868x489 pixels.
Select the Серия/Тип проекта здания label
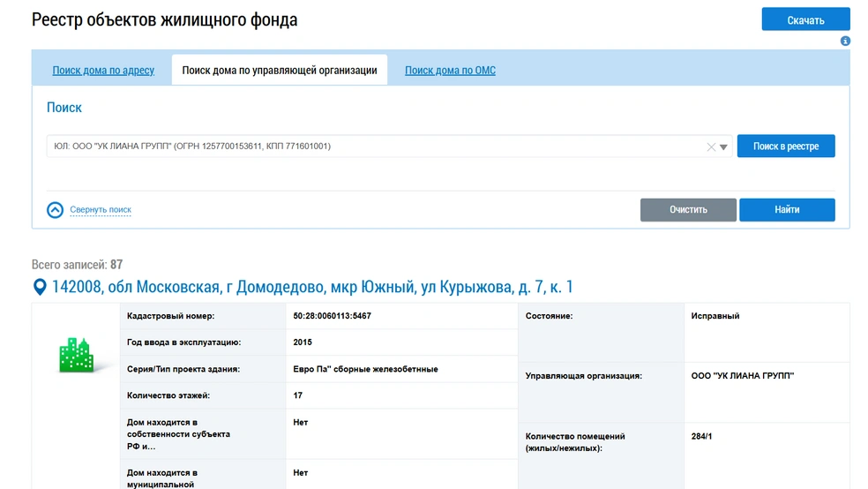183,369
